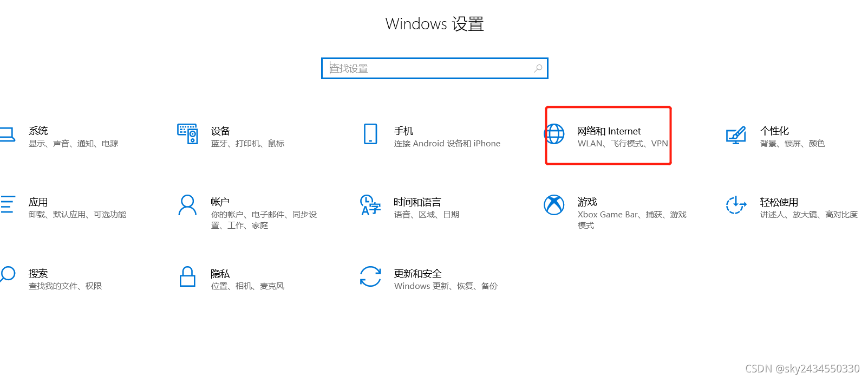Open the 搜索 magnifier icon
This screenshot has width=868, height=380.
coord(7,274)
